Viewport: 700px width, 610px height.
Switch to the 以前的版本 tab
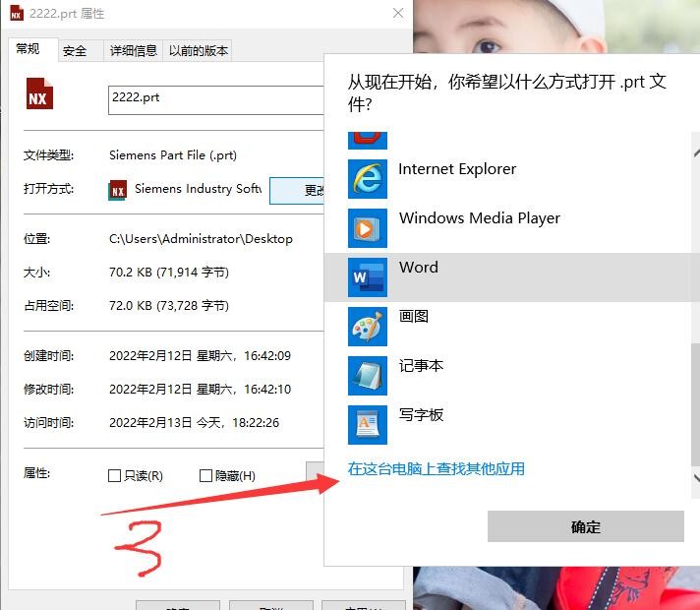pos(198,51)
